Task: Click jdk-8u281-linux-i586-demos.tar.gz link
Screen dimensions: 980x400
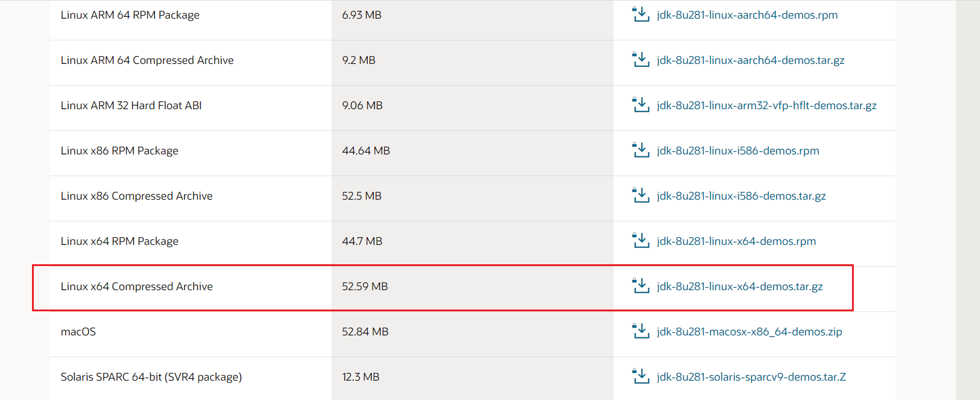Action: click(x=741, y=196)
